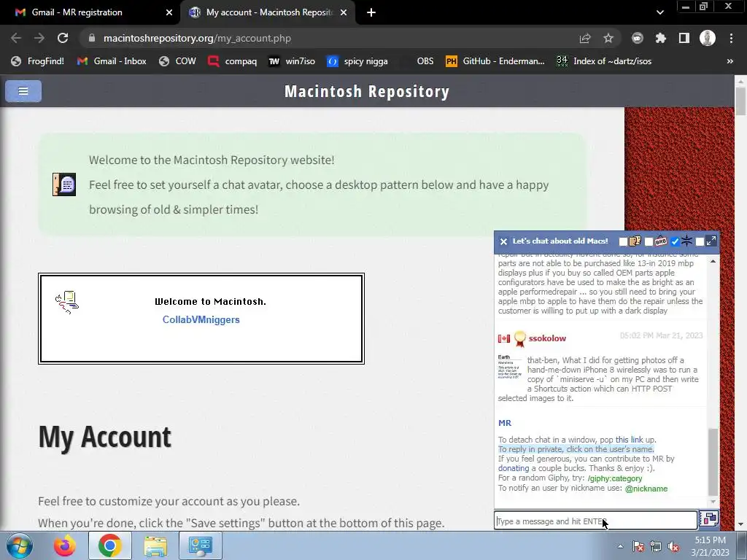
Task: Click the Macintosh Repository site title
Action: coord(367,91)
